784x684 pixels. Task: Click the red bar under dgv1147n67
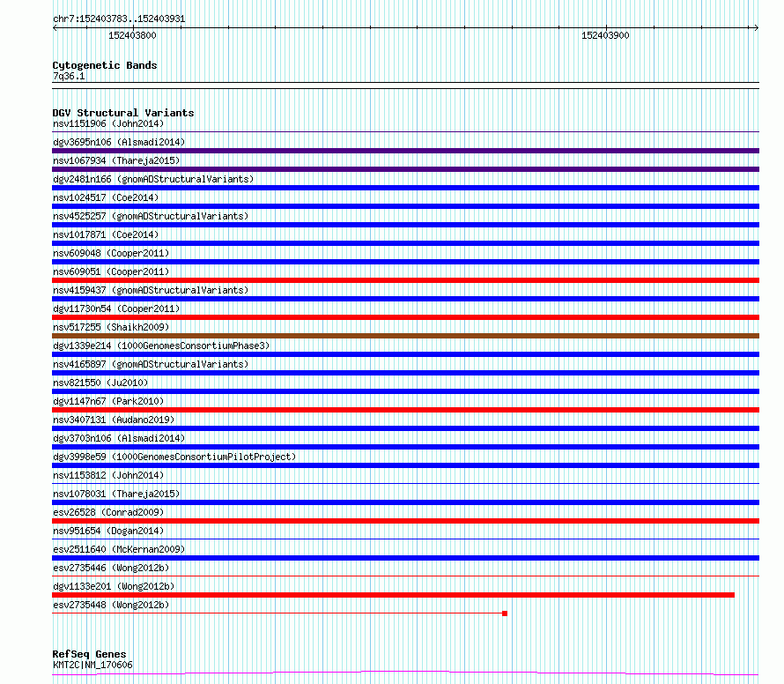[x=405, y=410]
